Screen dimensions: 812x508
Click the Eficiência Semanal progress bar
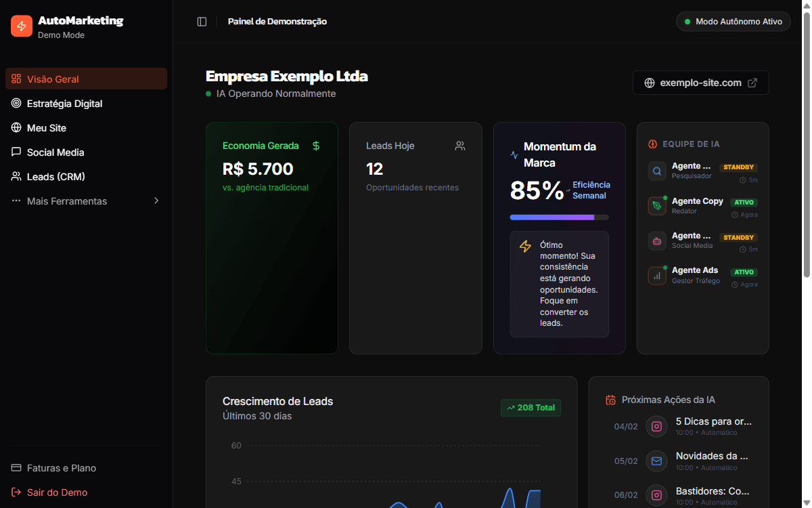pos(559,217)
